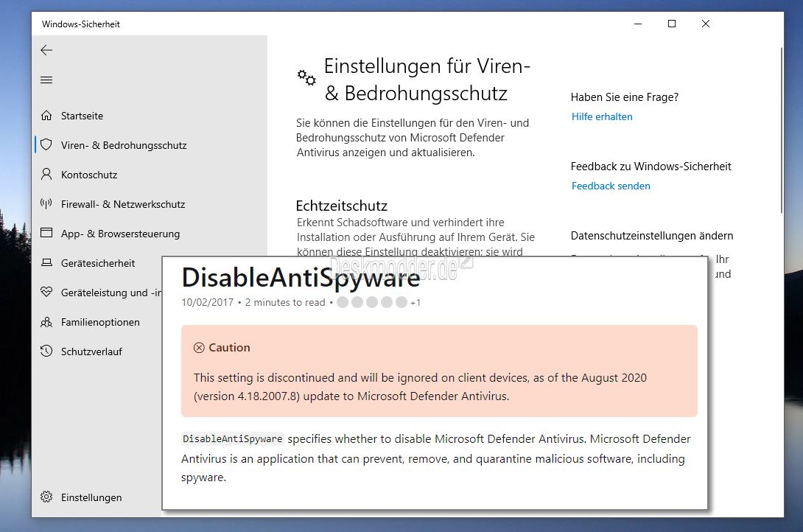Open Firewall- & Netzwerkschutz antenna icon

click(46, 204)
